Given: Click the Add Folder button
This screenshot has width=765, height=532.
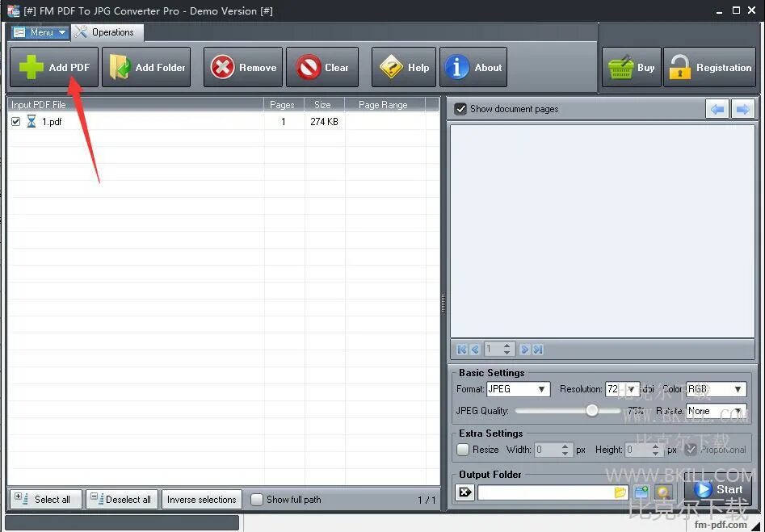Looking at the screenshot, I should (146, 67).
